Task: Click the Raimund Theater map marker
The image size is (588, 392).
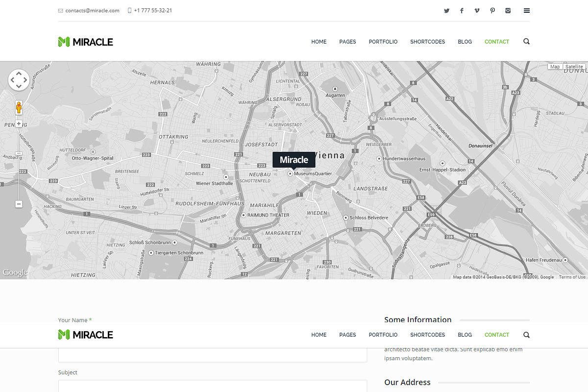Action: (243, 215)
